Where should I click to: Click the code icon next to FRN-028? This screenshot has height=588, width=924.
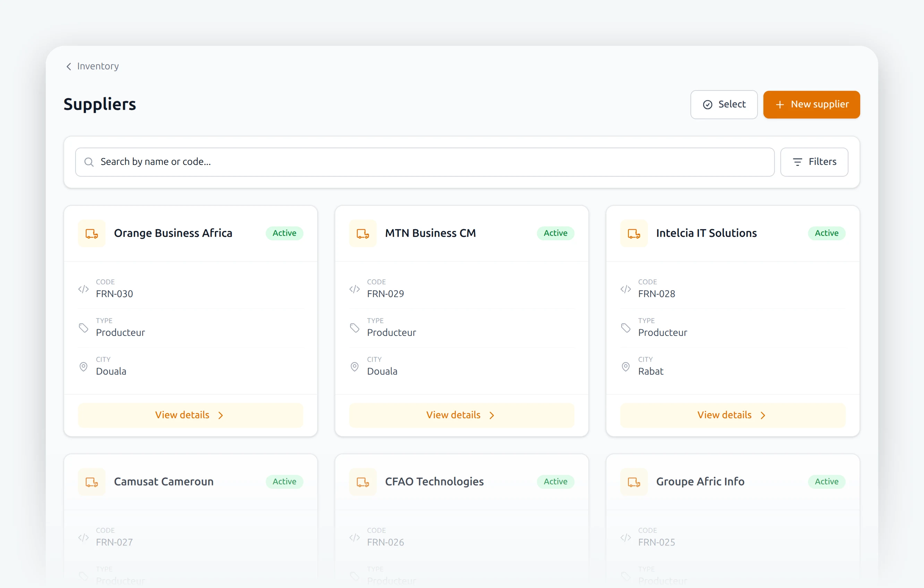626,289
